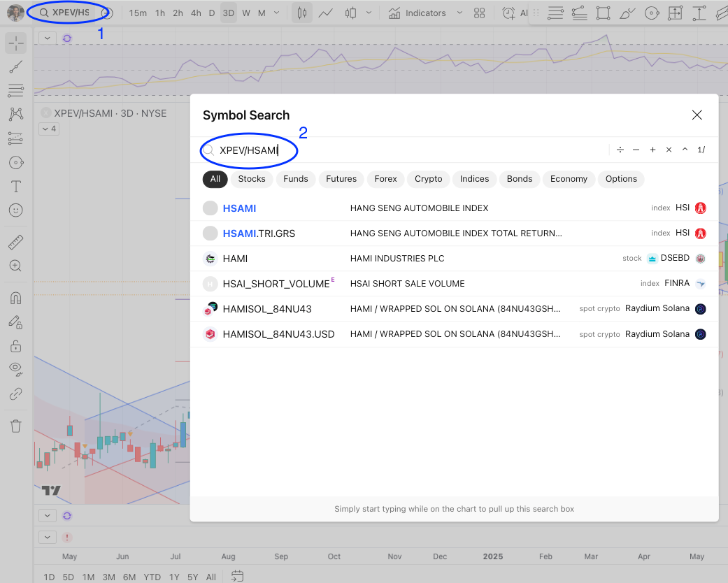
Task: Filter results by Futures
Action: pyautogui.click(x=341, y=179)
